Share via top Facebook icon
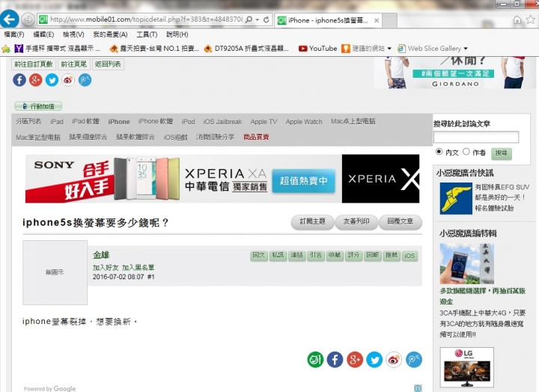The height and width of the screenshot is (392, 539). coord(19,80)
